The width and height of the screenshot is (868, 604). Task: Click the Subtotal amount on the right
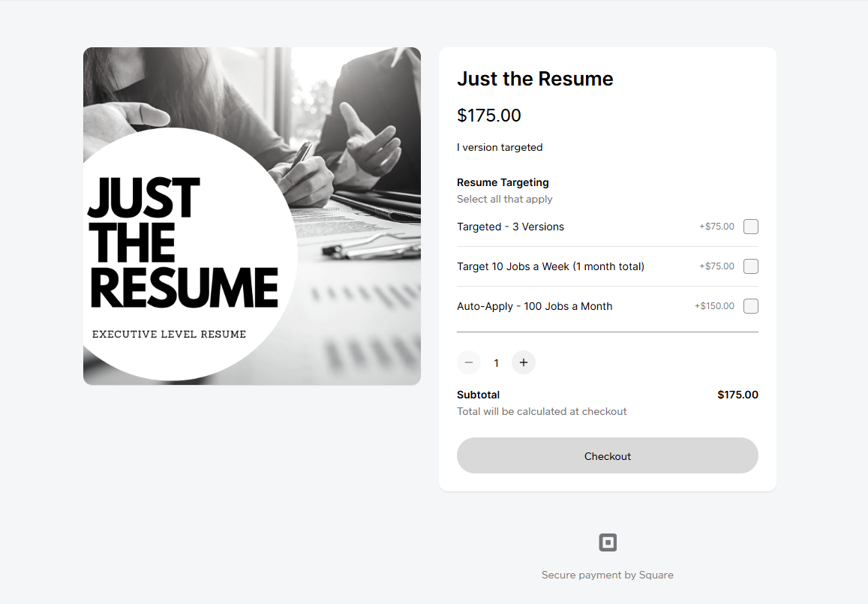(737, 395)
